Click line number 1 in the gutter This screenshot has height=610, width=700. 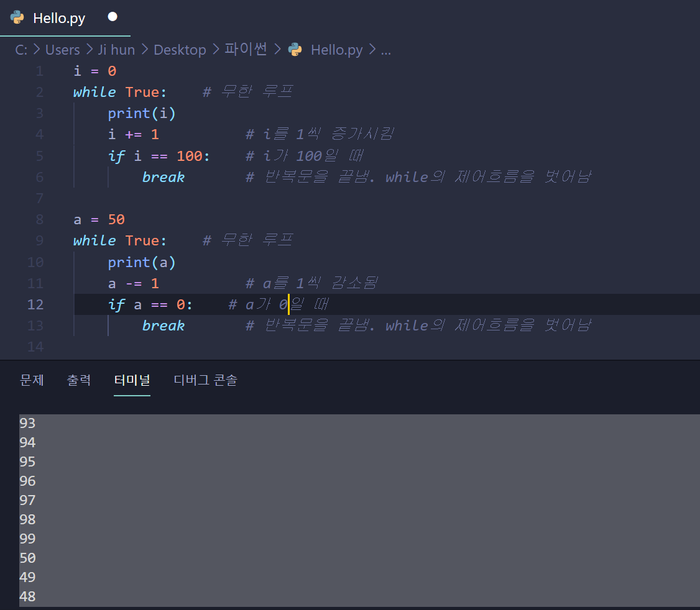click(40, 71)
